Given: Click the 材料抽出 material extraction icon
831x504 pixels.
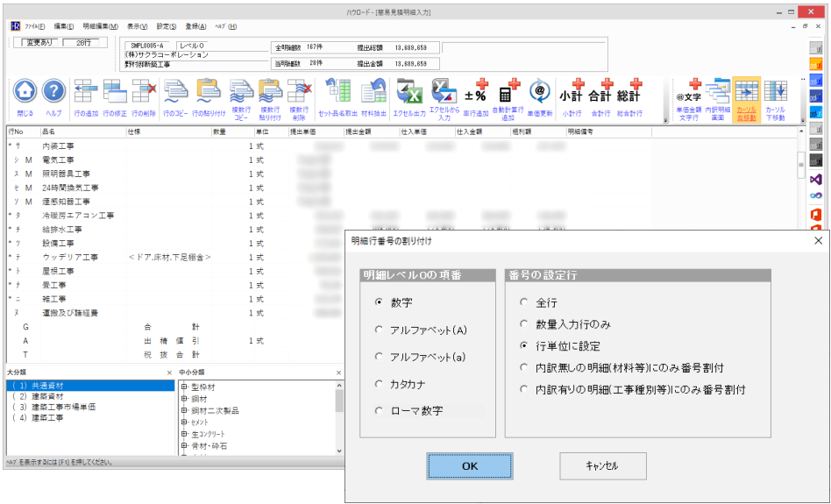Looking at the screenshot, I should (374, 93).
